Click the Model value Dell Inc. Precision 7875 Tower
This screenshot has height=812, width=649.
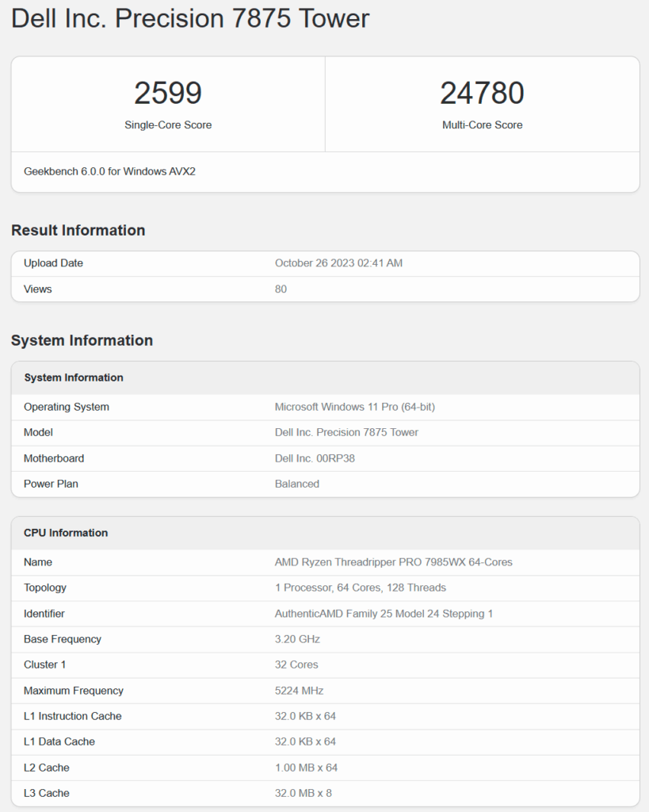[346, 432]
